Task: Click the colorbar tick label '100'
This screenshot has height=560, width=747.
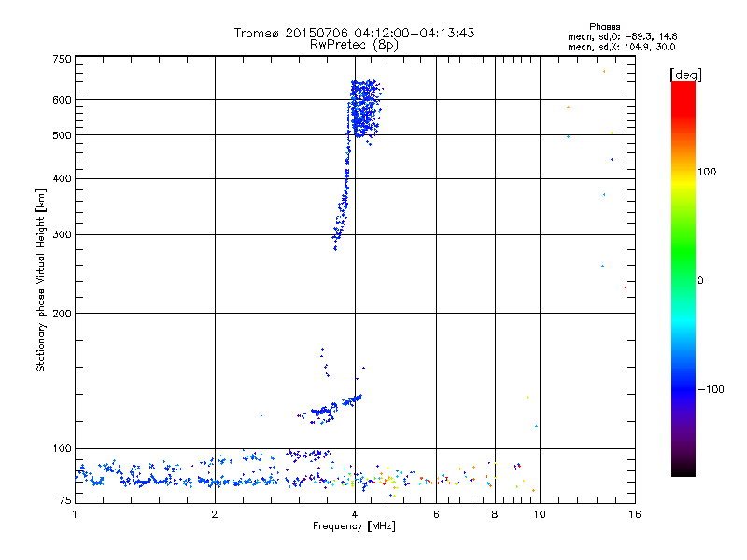Action: click(707, 172)
